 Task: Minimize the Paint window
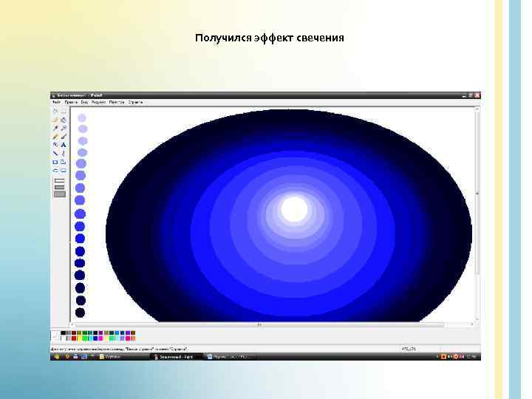coord(464,95)
